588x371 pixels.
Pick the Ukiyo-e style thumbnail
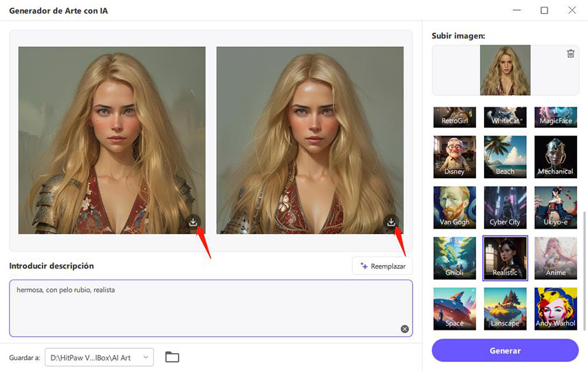[x=555, y=207]
